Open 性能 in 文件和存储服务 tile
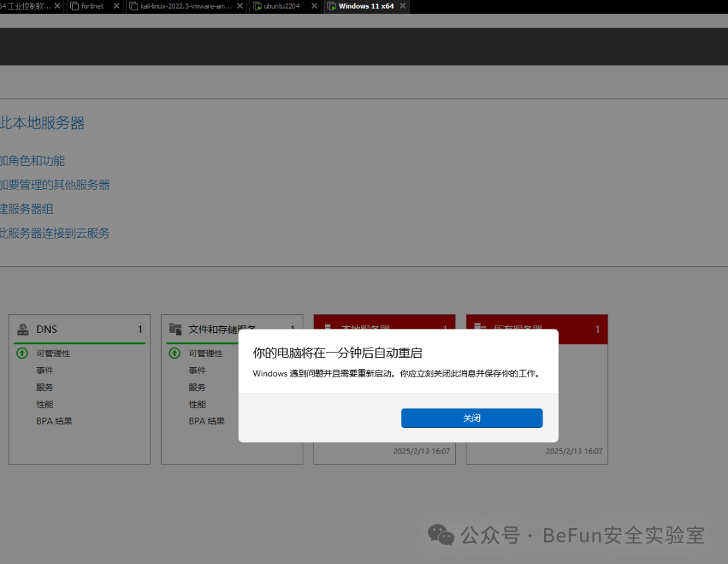 [x=197, y=404]
